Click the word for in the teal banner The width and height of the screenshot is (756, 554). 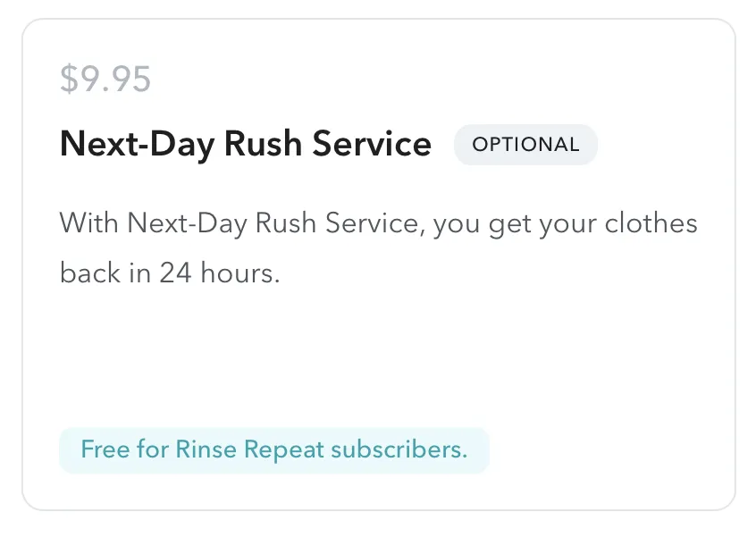[152, 449]
